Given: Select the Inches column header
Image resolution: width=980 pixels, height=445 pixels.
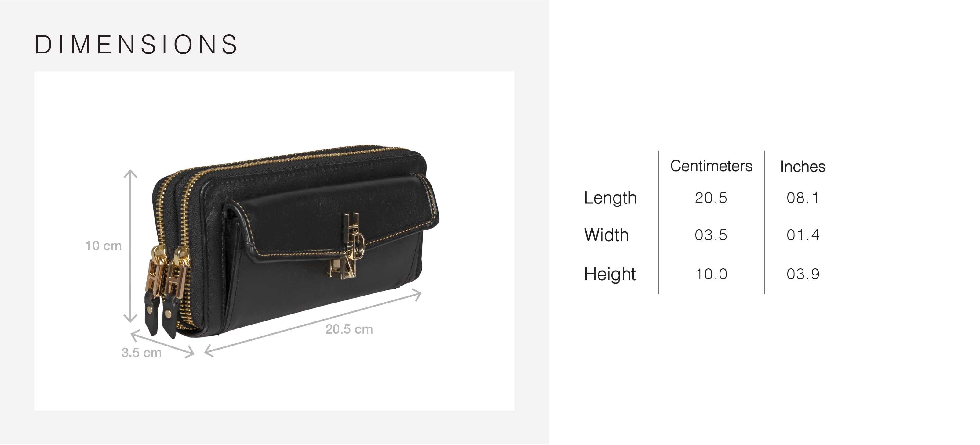Looking at the screenshot, I should click(802, 167).
